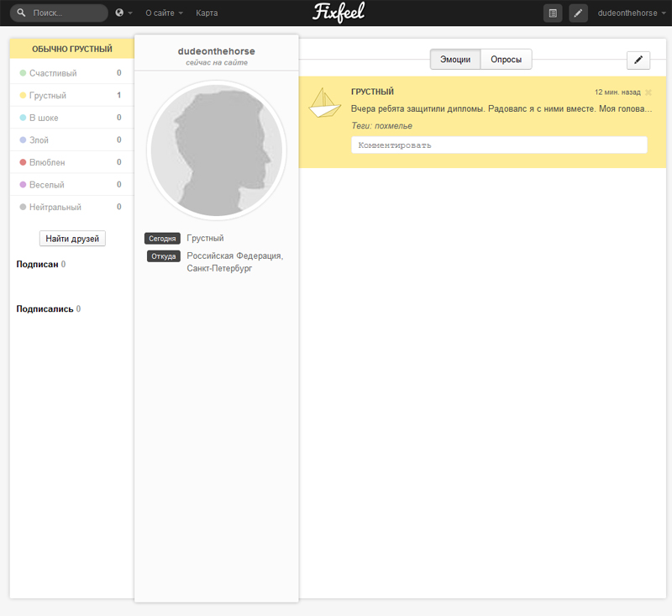Open the похмелье tag link

click(393, 125)
